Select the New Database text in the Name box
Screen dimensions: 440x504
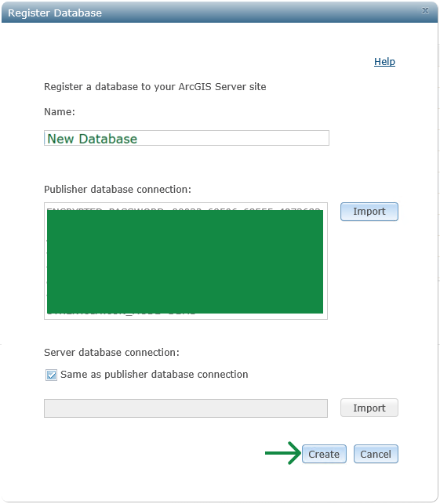93,139
